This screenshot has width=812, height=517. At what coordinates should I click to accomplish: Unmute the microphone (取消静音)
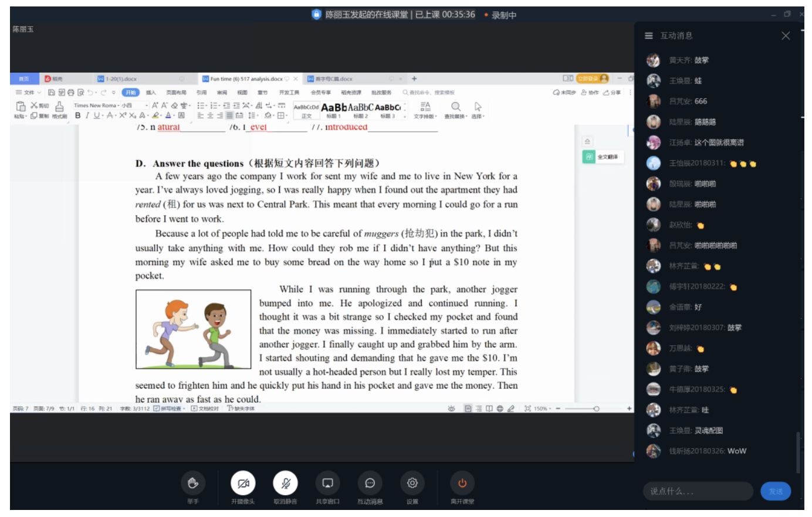click(286, 483)
